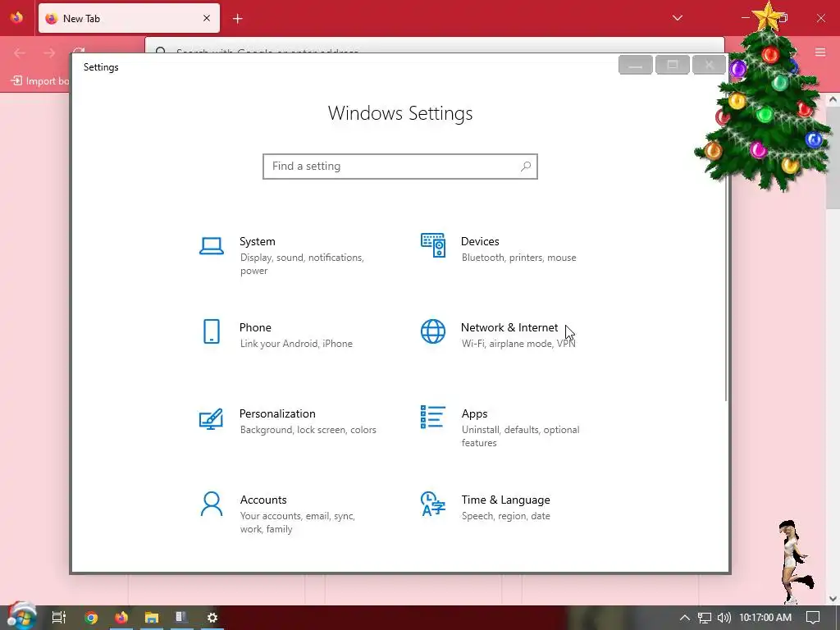Image resolution: width=840 pixels, height=630 pixels.
Task: Click "Bluetooth, printers, mouse" description
Action: 519,258
